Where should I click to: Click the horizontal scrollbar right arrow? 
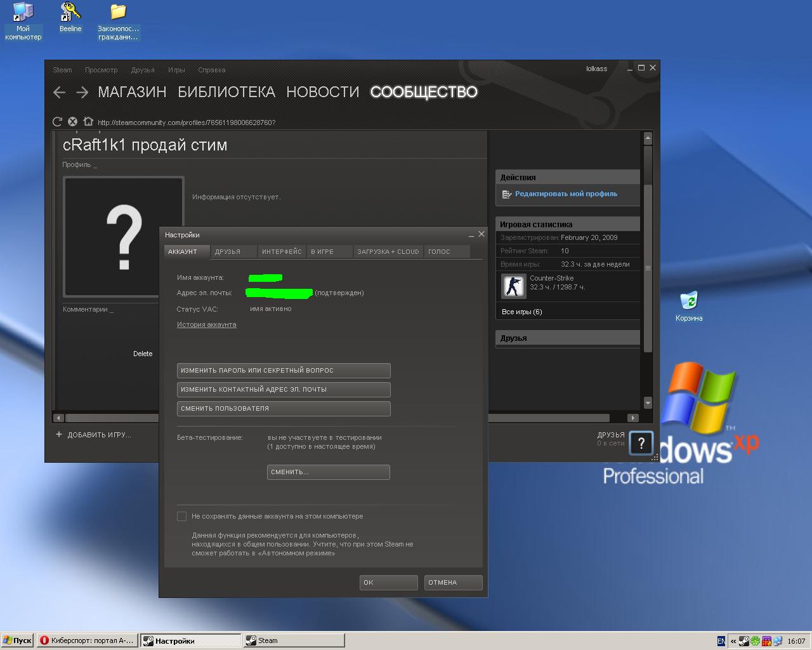pyautogui.click(x=632, y=418)
